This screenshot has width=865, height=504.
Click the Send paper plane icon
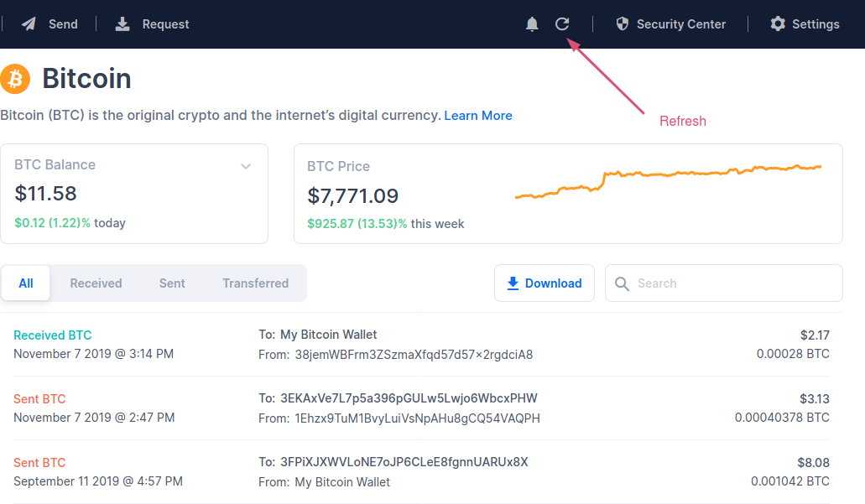(29, 23)
